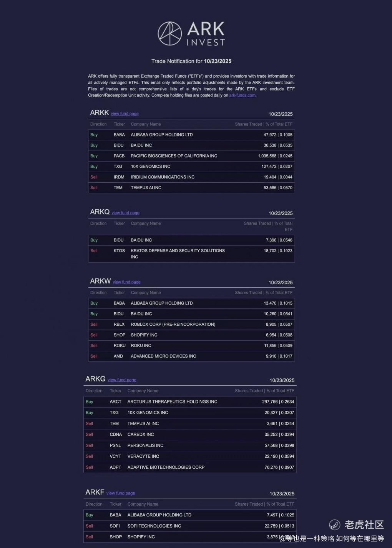The height and width of the screenshot is (548, 392).
Task: Click the Trade Notification date 10/23/2025 heading
Action: (x=191, y=61)
